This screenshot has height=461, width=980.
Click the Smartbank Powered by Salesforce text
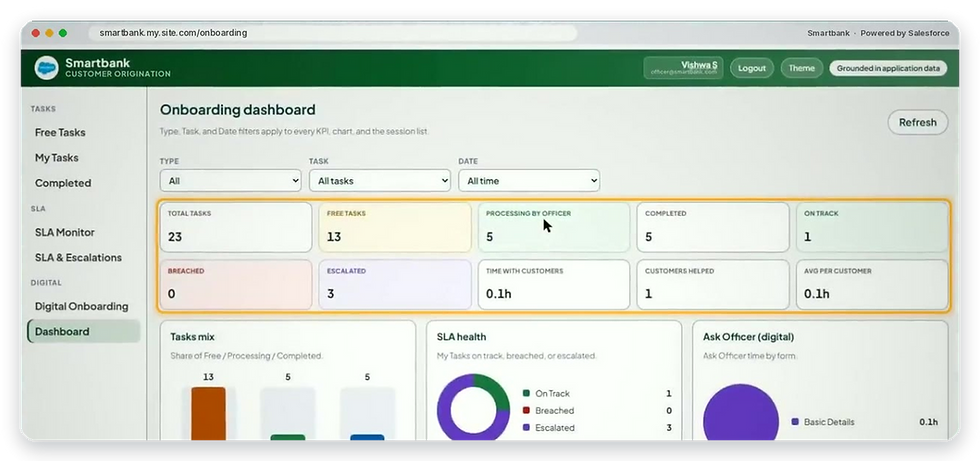coord(878,33)
